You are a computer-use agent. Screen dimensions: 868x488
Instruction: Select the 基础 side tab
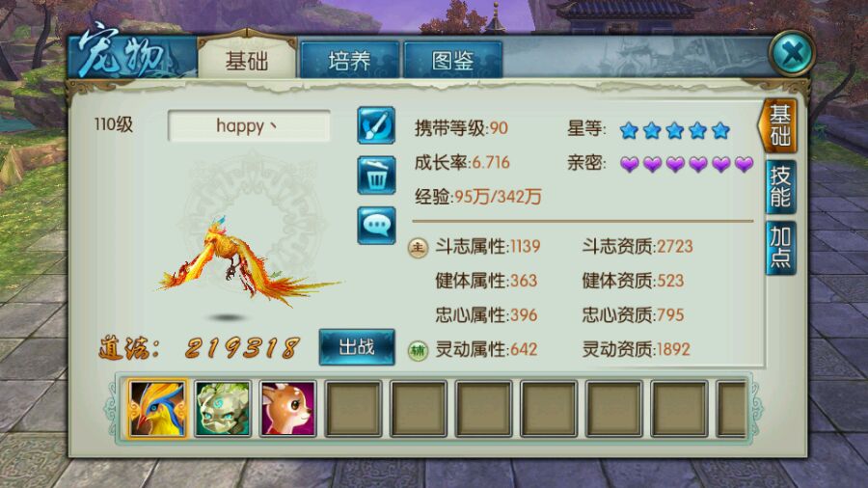[x=778, y=125]
